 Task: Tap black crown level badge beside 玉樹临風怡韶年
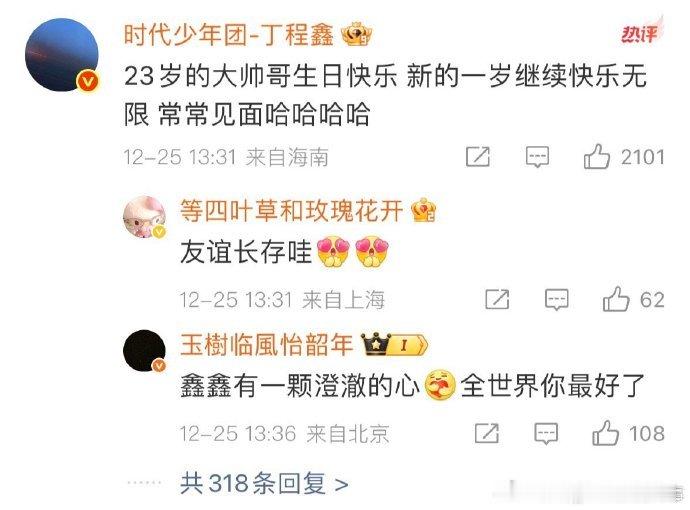394,345
